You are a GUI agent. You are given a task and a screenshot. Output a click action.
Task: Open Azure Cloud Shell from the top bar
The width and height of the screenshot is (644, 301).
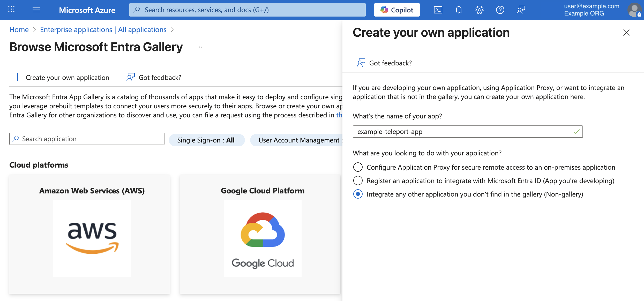438,10
